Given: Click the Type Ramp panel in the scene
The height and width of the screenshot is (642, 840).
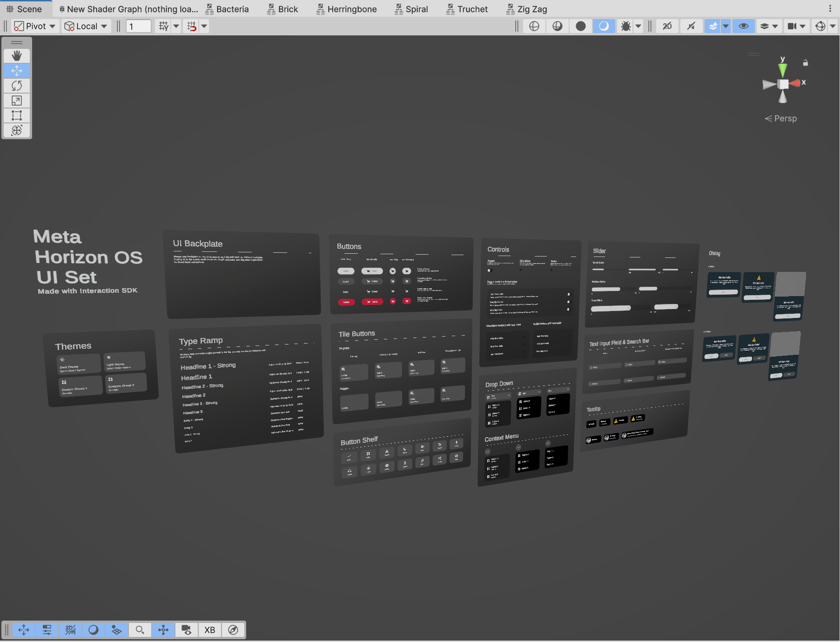Looking at the screenshot, I should click(x=247, y=389).
